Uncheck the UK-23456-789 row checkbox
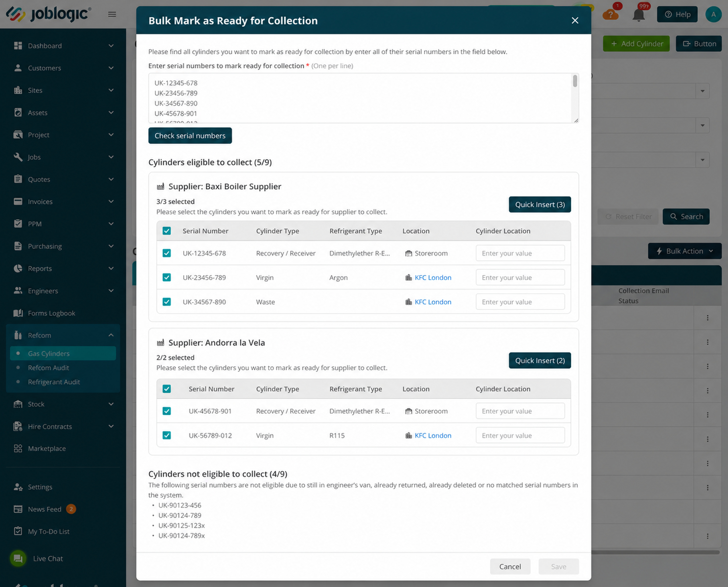 [167, 278]
